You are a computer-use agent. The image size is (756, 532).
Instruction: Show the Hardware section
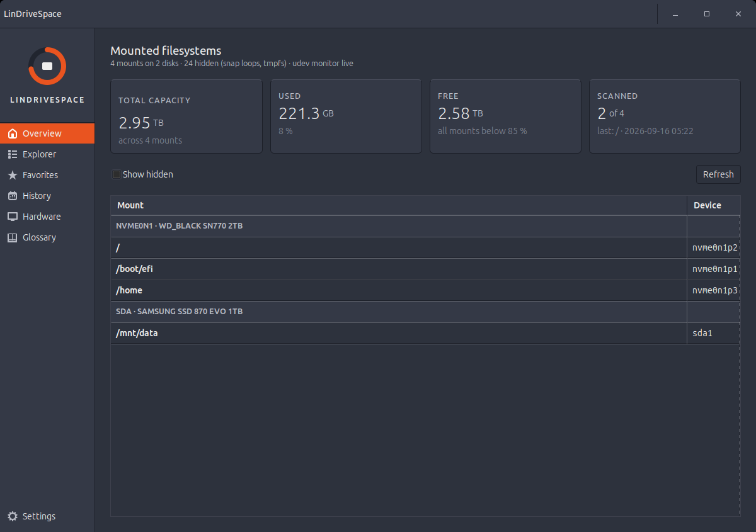click(x=47, y=217)
